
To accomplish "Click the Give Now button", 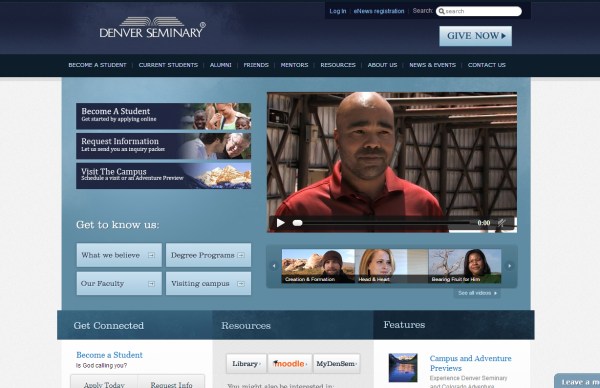I will [x=475, y=36].
